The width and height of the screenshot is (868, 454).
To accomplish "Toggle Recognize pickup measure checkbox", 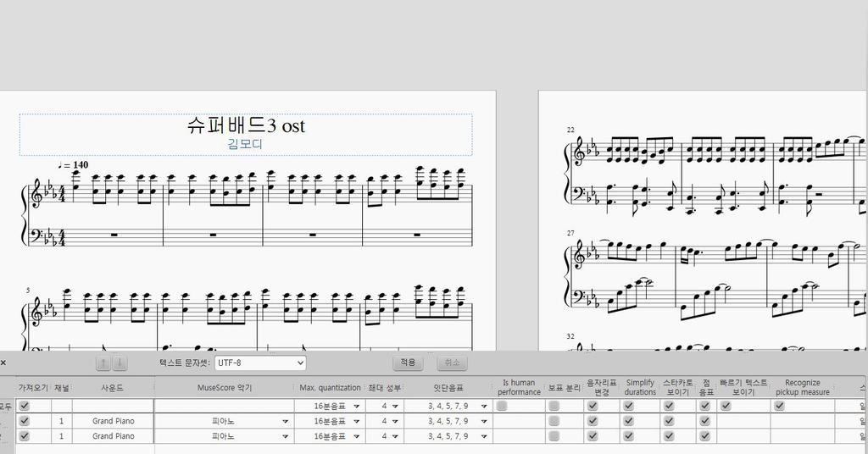I will click(780, 406).
